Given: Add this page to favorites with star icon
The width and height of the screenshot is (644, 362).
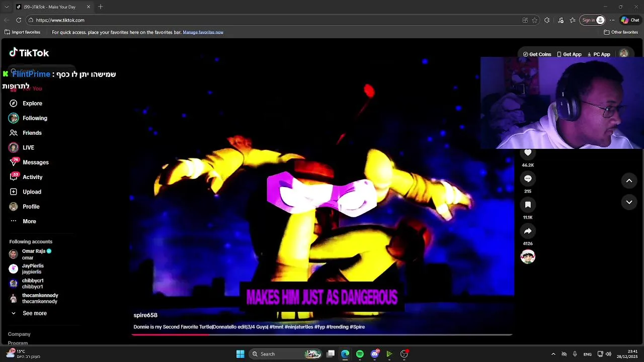Looking at the screenshot, I should pos(535,20).
